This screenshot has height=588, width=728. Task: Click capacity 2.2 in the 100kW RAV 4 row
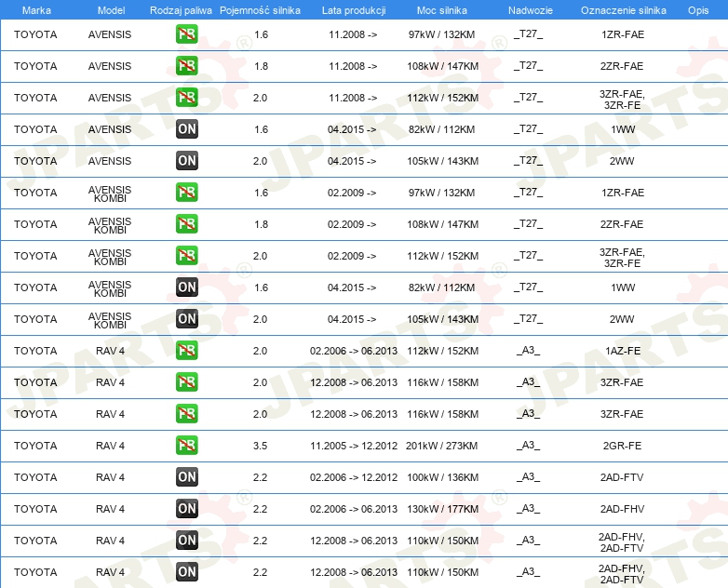[260, 477]
